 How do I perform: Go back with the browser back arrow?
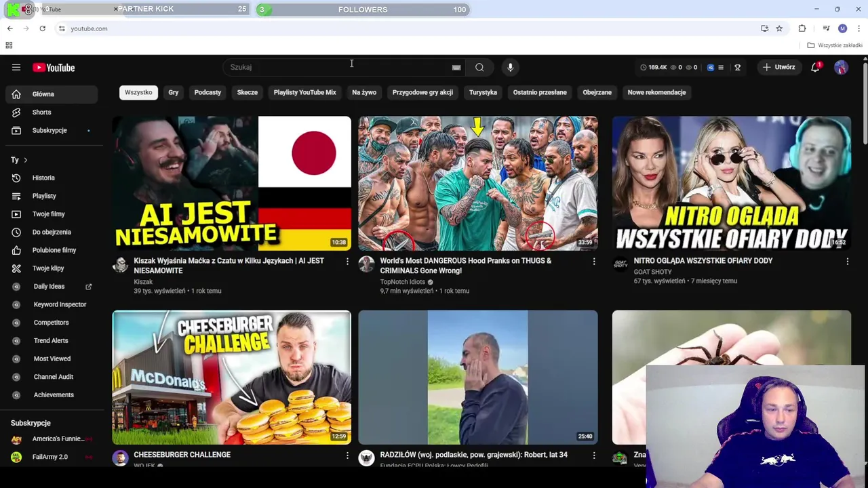tap(9, 28)
